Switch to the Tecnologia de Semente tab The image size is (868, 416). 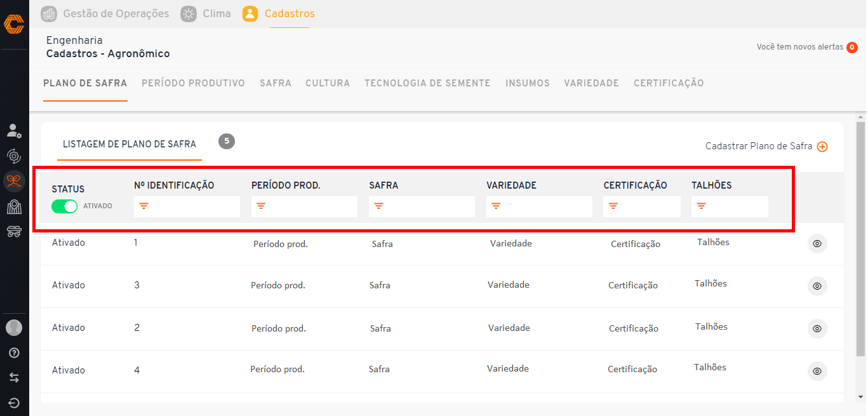pyautogui.click(x=427, y=83)
